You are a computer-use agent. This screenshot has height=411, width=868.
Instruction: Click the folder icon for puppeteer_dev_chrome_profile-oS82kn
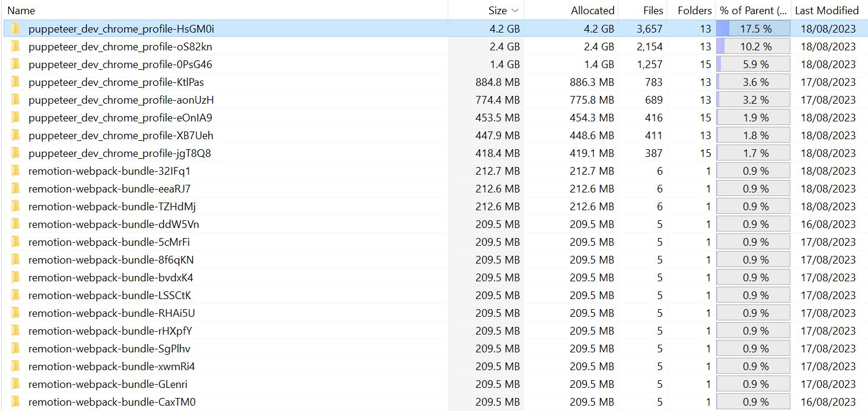(x=15, y=46)
